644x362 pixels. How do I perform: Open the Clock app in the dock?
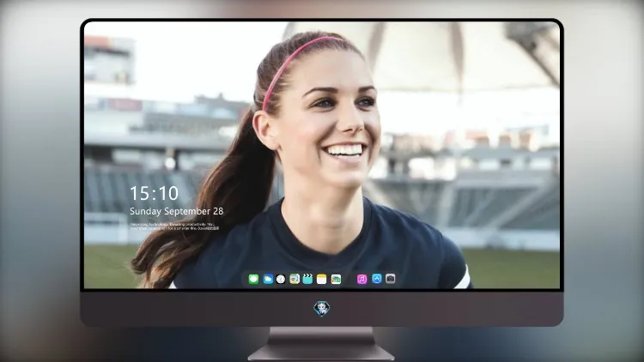[281, 279]
